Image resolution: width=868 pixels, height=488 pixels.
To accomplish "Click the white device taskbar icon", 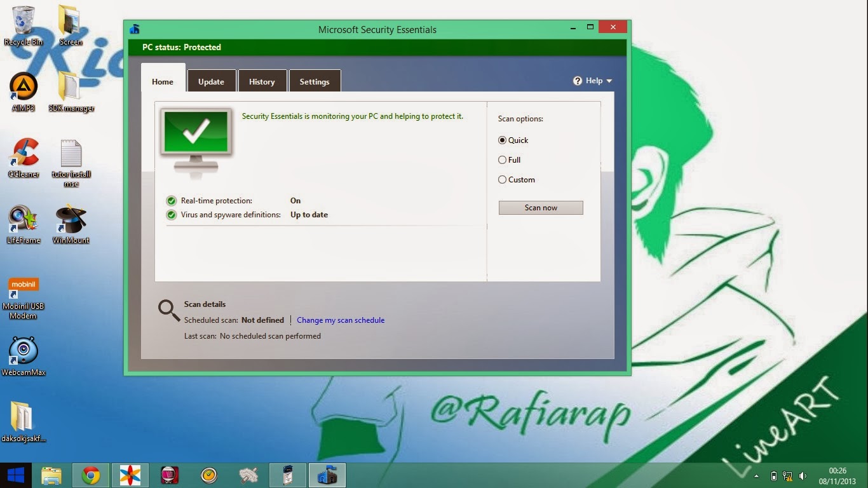I will (x=287, y=475).
